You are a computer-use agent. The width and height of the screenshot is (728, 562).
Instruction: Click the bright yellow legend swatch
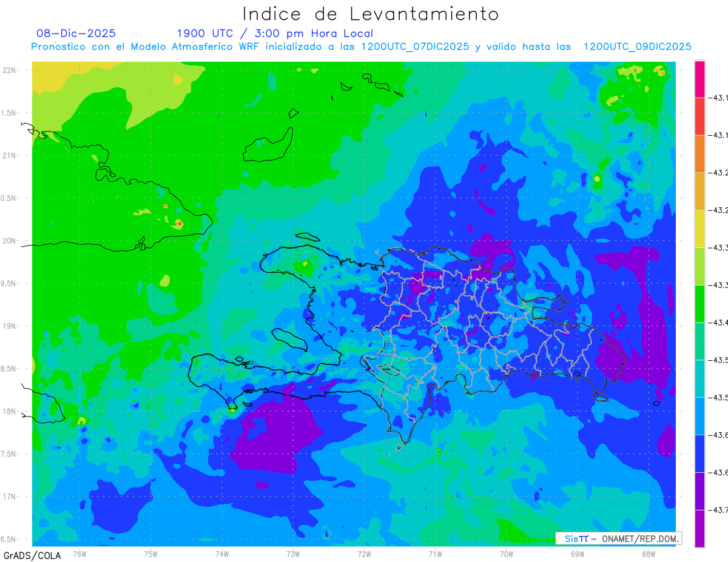point(699,229)
